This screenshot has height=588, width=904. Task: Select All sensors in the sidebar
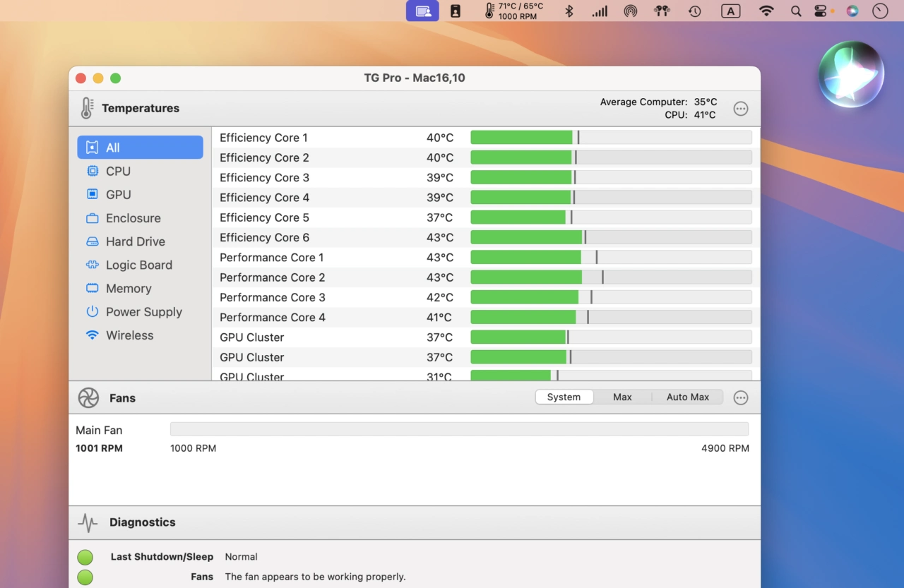[x=140, y=148]
